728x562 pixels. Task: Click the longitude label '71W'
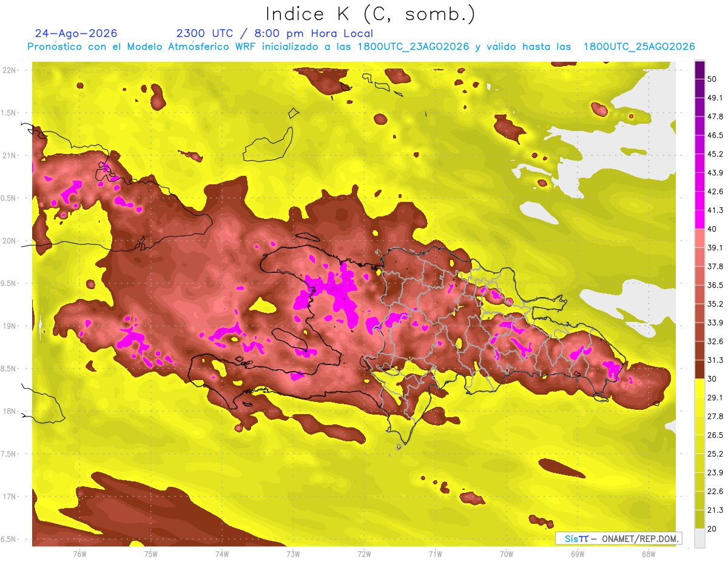pos(435,554)
